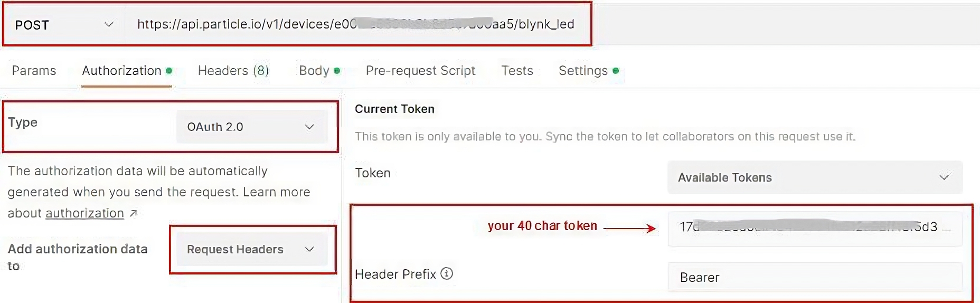This screenshot has width=980, height=303.
Task: Click the green dot beside Body
Action: (x=337, y=71)
